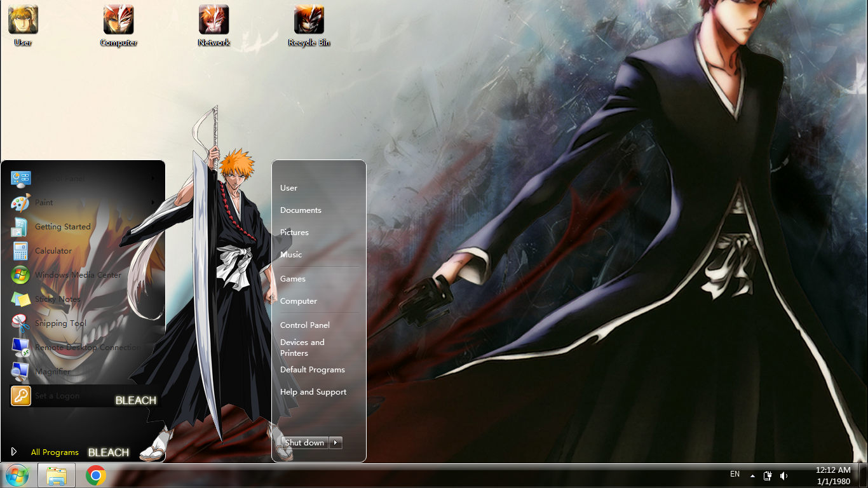The image size is (868, 488).
Task: Open the User desktop icon
Action: pyautogui.click(x=23, y=25)
